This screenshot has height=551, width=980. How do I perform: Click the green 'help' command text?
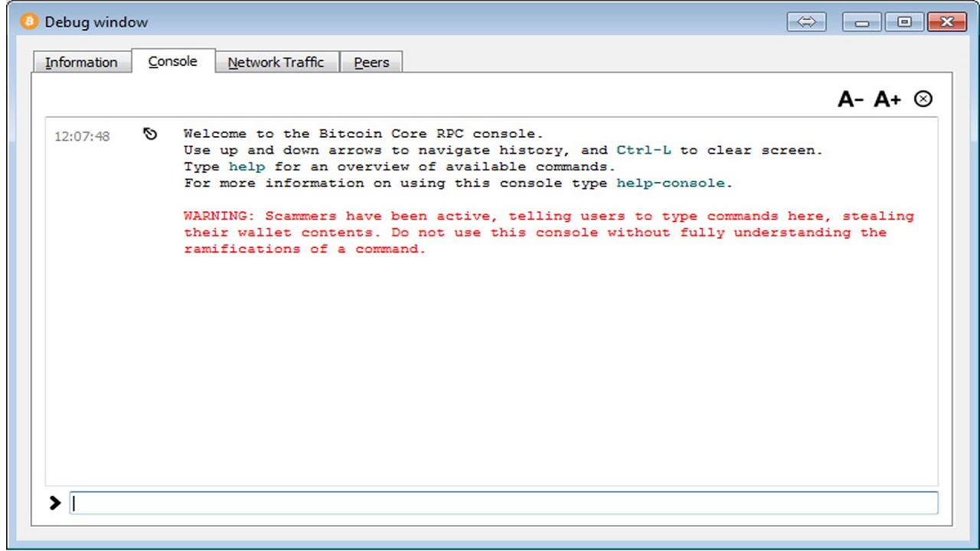247,166
